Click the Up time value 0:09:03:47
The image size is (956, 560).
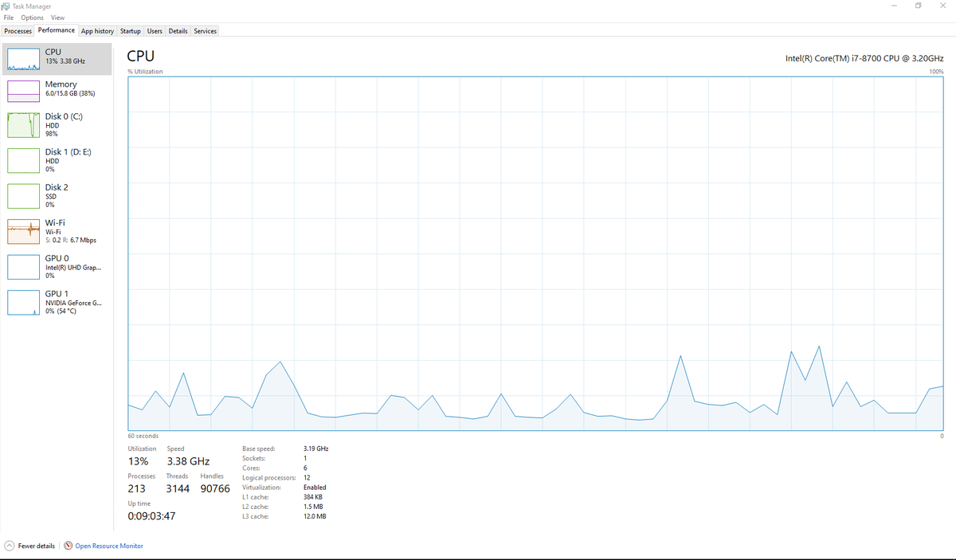(151, 516)
